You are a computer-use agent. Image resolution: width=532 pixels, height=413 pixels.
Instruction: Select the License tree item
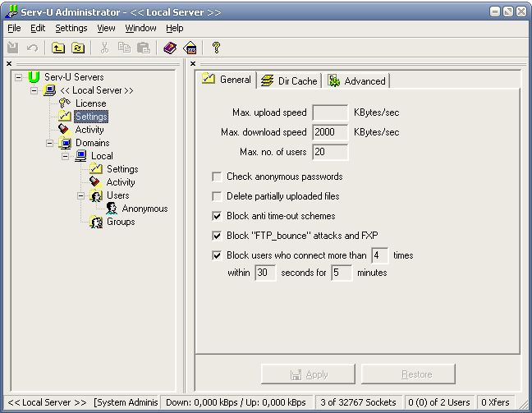(90, 103)
